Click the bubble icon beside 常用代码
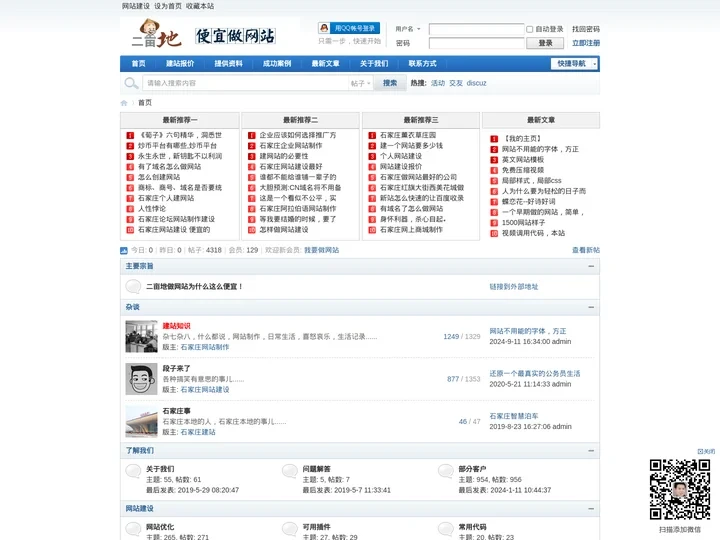Screen dimensions: 720x540 [x=446, y=529]
